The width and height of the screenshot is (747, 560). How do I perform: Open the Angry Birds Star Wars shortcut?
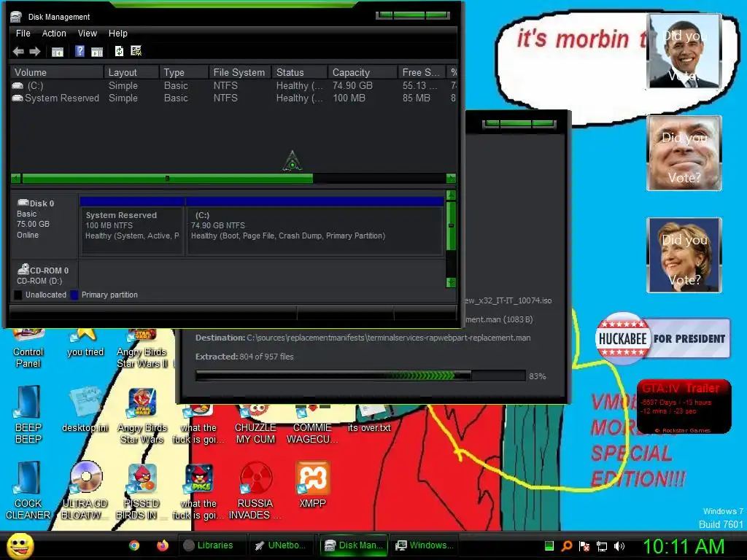point(142,415)
